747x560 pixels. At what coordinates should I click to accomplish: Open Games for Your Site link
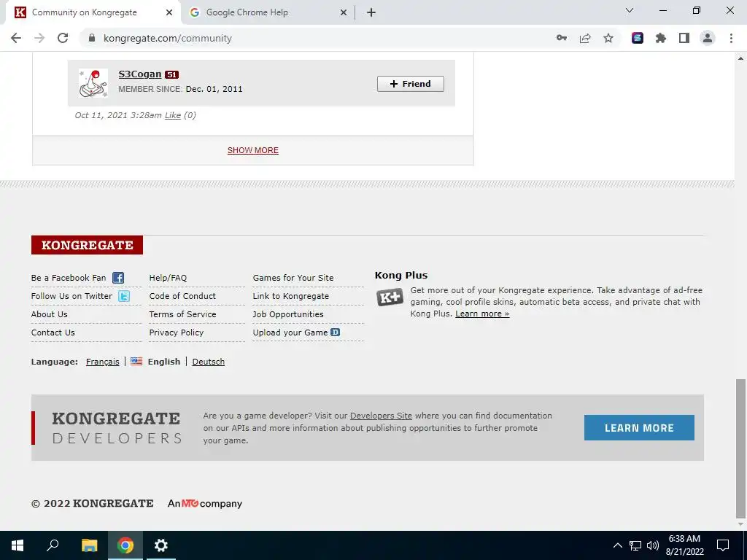pos(293,278)
